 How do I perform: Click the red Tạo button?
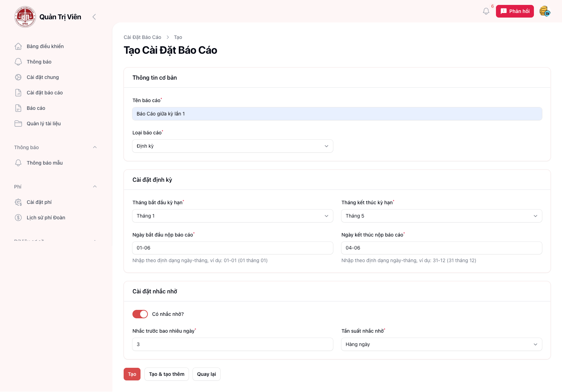pos(132,374)
